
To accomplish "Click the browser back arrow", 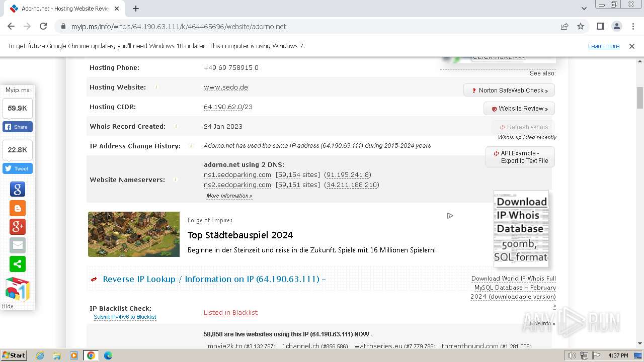I will [x=11, y=26].
